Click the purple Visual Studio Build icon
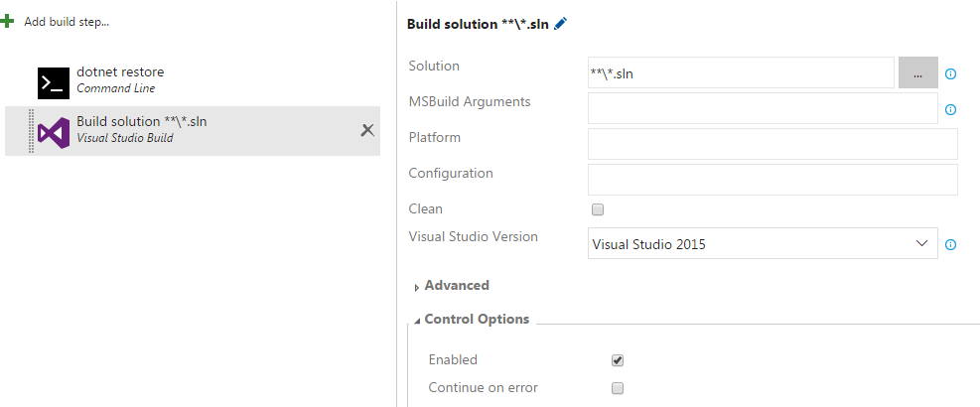 point(54,132)
